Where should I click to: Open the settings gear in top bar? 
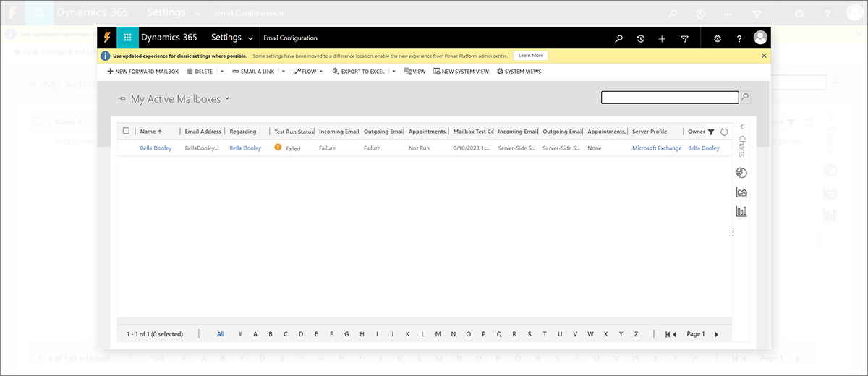point(718,38)
